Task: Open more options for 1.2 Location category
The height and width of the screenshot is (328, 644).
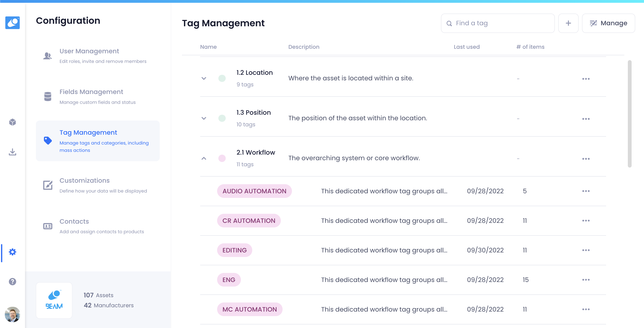Action: tap(586, 79)
